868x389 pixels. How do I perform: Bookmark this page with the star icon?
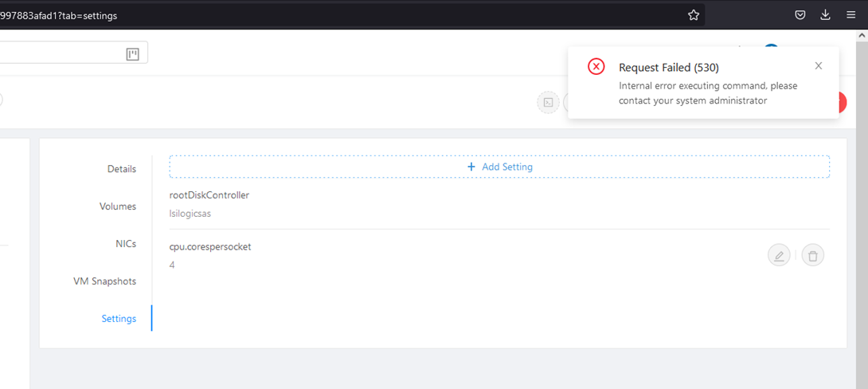point(694,15)
